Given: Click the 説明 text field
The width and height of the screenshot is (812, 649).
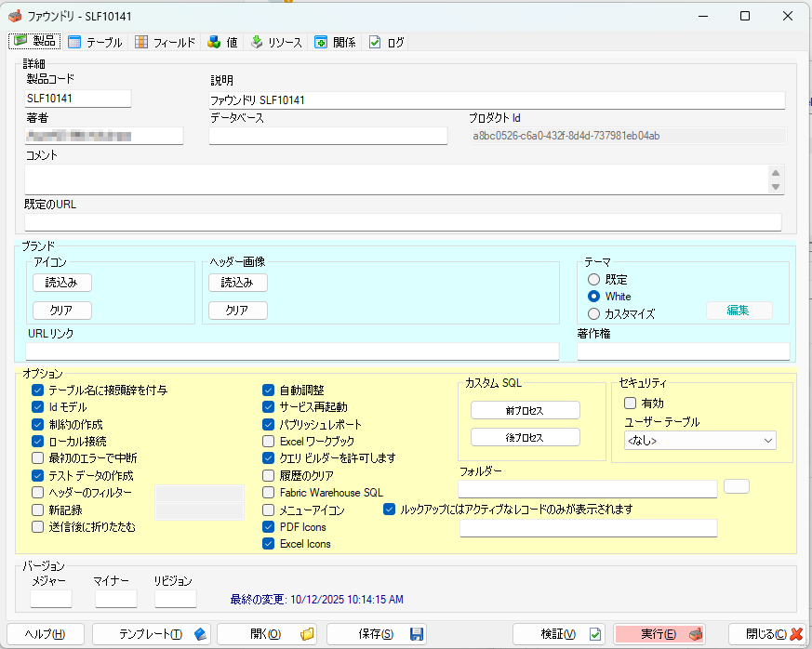Looking at the screenshot, I should 497,100.
